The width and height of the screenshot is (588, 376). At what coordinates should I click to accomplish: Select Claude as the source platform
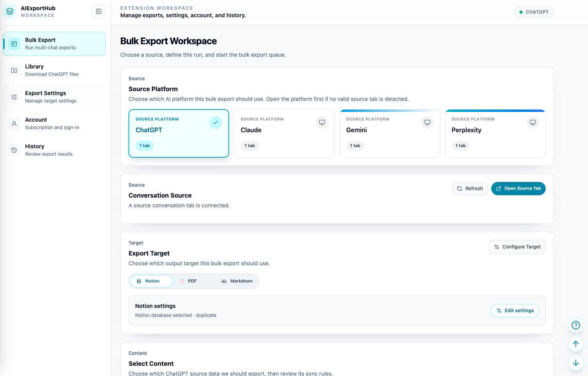[284, 133]
